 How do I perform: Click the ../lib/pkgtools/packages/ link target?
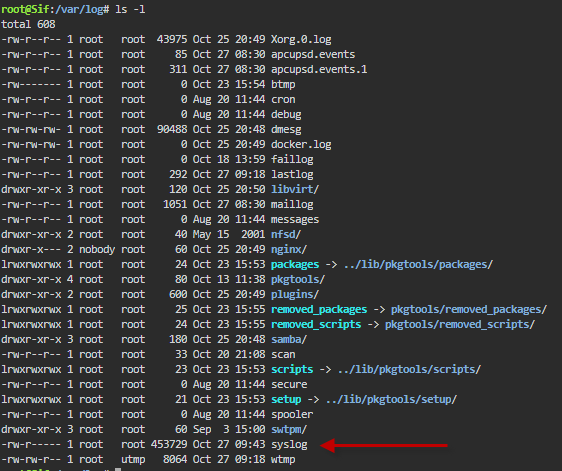pyautogui.click(x=418, y=265)
